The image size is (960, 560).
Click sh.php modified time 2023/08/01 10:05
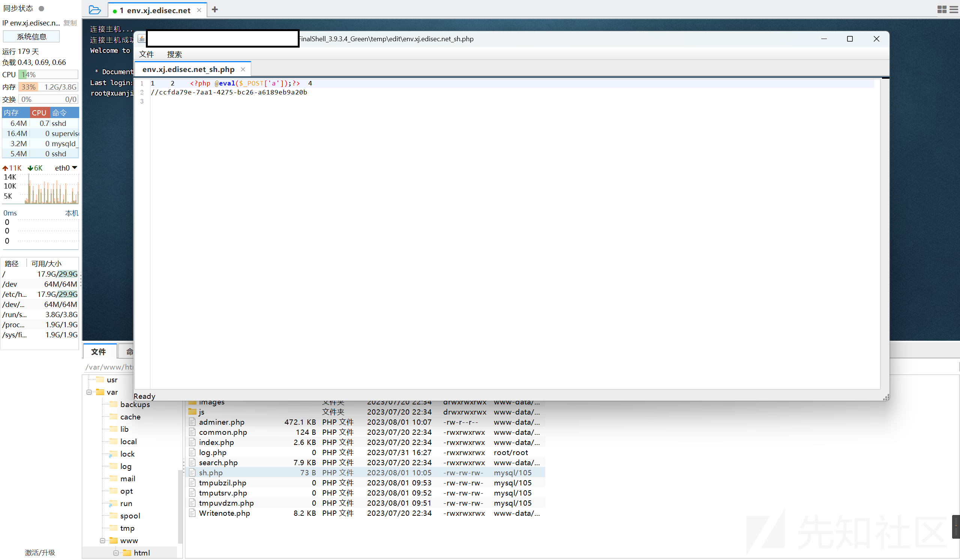399,472
